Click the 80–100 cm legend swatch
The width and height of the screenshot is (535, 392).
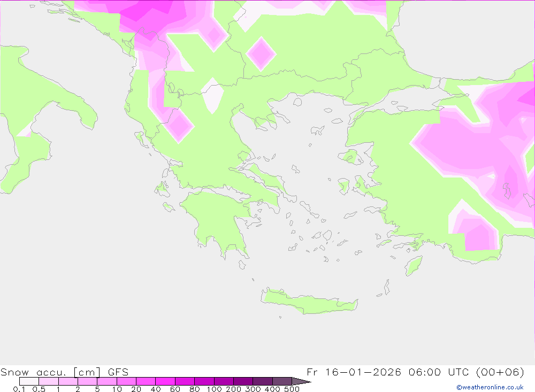point(204,381)
